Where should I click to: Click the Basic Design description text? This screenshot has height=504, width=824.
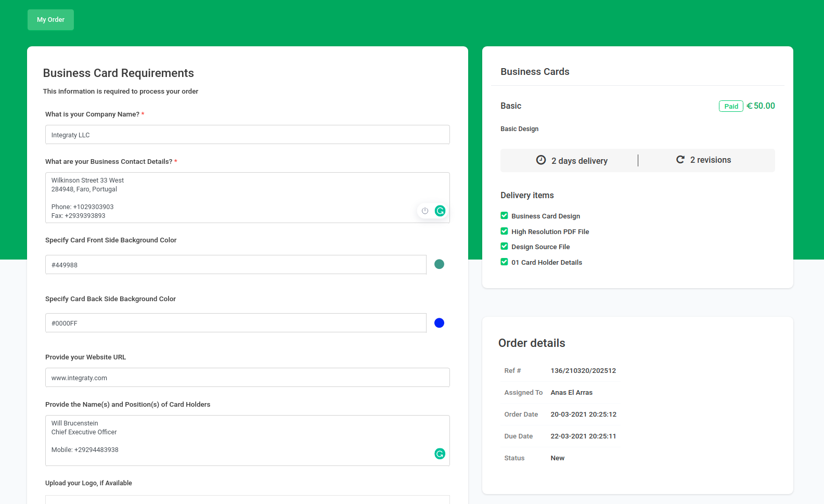pyautogui.click(x=520, y=129)
